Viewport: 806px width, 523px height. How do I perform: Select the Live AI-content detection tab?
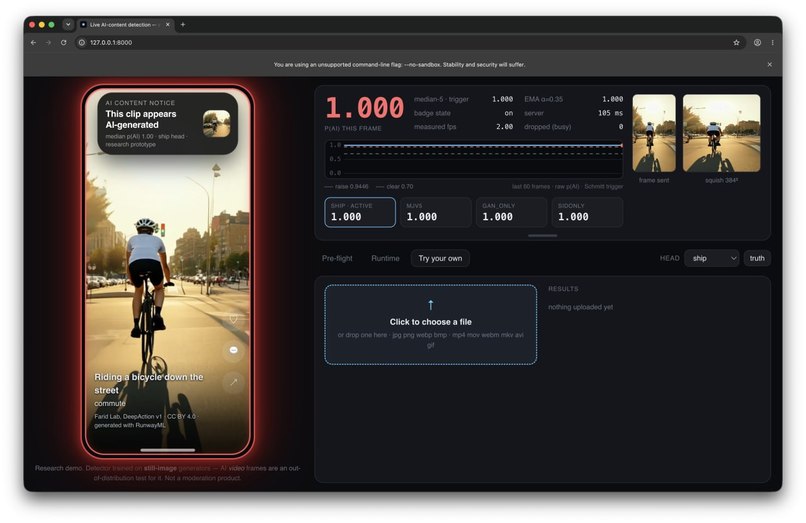pyautogui.click(x=125, y=24)
